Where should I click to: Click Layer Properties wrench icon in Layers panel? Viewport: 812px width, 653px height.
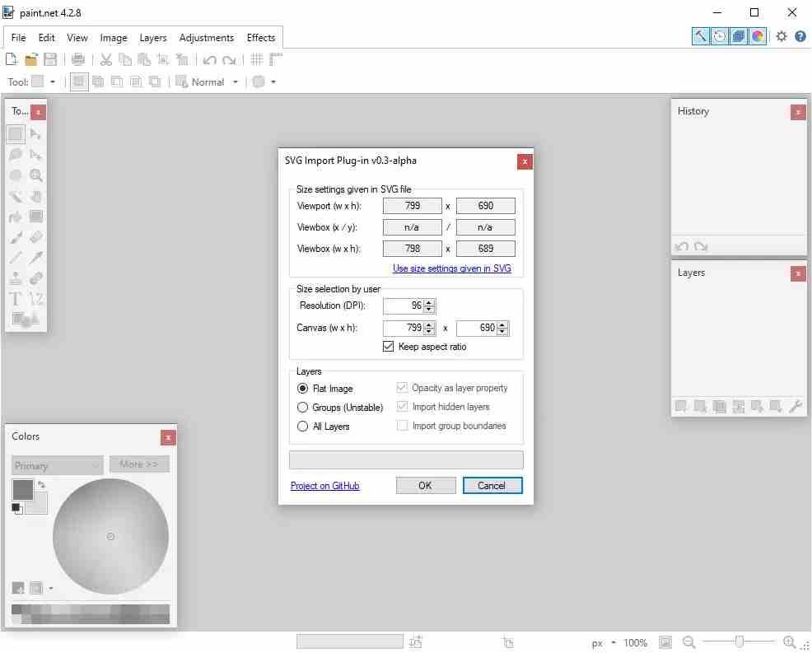[796, 407]
